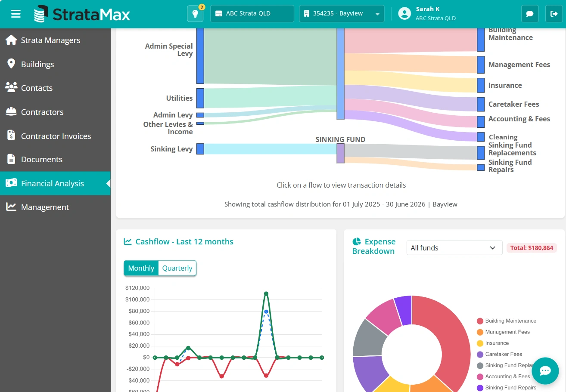Toggle the hamburger navigation menu
The image size is (566, 392).
pos(16,14)
